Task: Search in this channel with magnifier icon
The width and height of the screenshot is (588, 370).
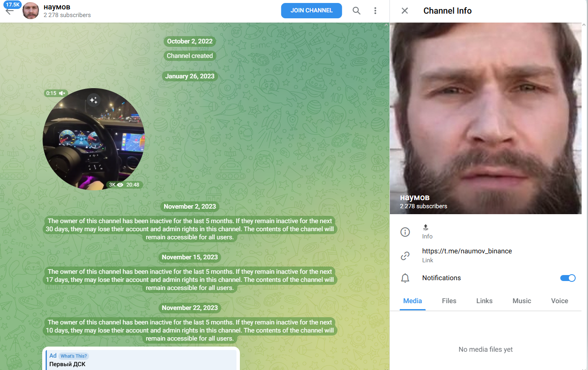Action: click(x=357, y=11)
